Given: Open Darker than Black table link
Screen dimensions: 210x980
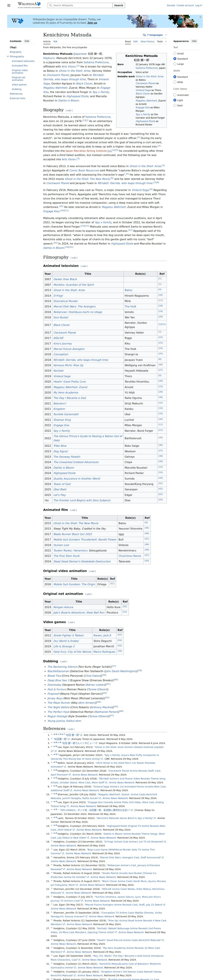Looking at the screenshot, I should pos(65,279).
